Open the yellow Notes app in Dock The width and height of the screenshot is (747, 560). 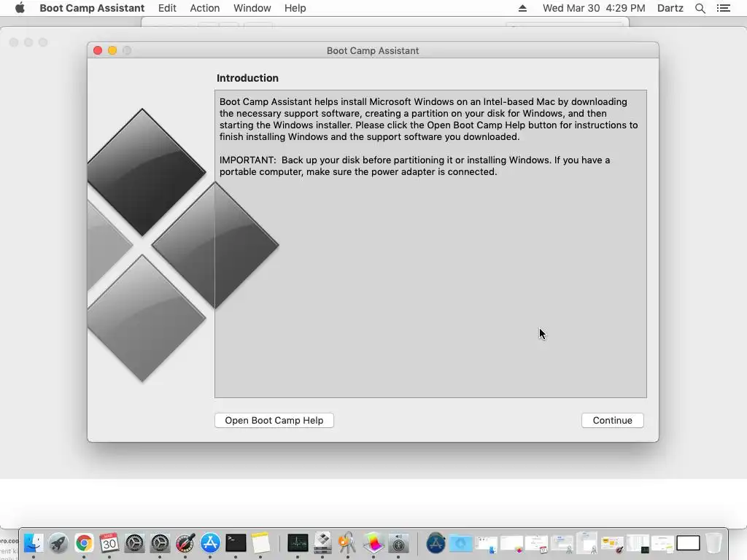click(260, 542)
